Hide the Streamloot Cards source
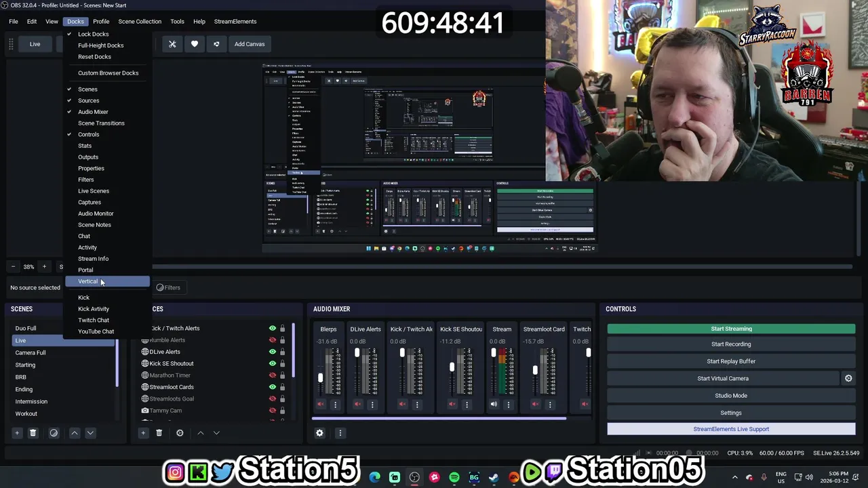The image size is (868, 488). [273, 387]
